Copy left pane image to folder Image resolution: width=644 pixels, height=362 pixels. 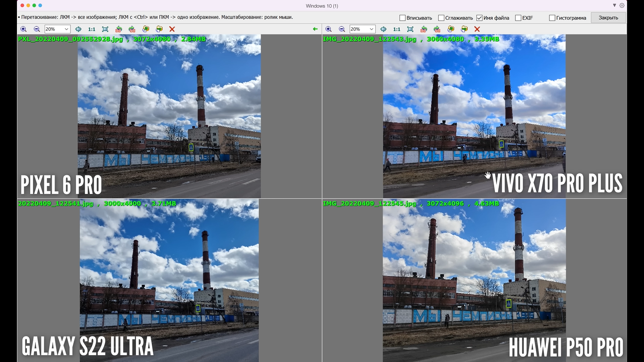point(146,29)
